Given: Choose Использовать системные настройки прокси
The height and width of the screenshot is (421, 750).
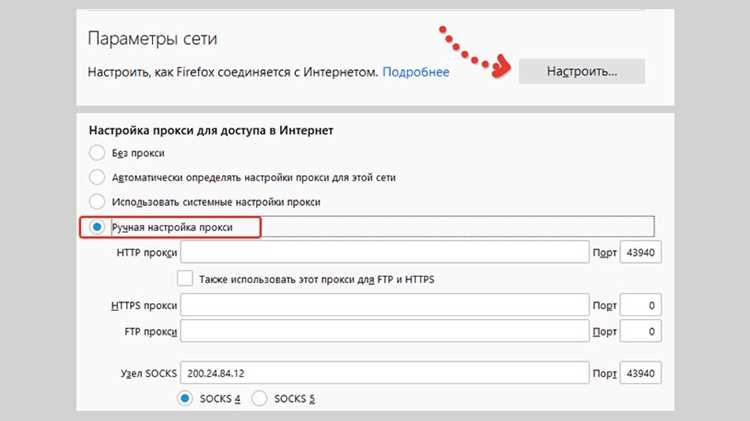Looking at the screenshot, I should tap(97, 201).
